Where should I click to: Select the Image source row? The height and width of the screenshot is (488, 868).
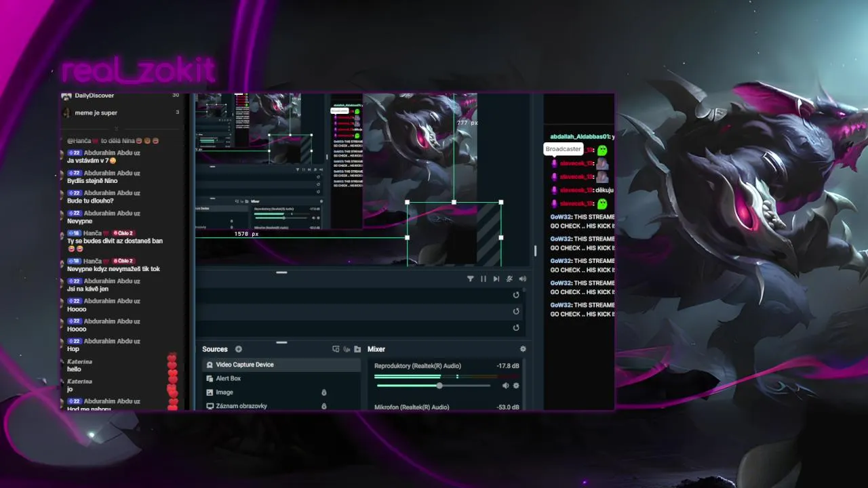tap(281, 392)
